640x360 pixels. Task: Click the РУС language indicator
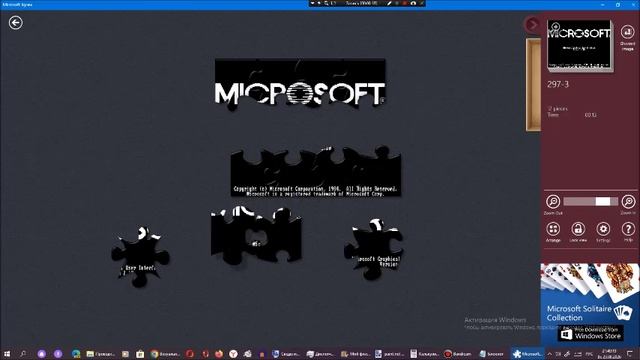(589, 354)
